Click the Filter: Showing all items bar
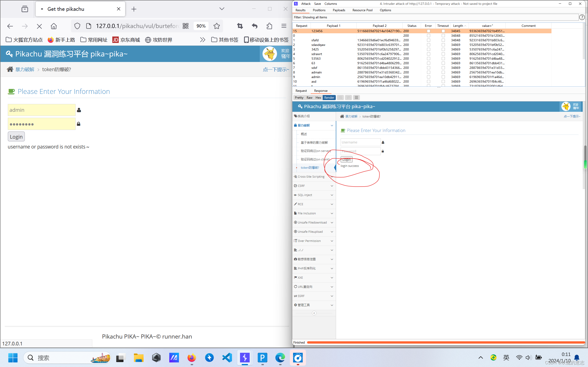Image resolution: width=588 pixels, height=367 pixels. pos(436,17)
